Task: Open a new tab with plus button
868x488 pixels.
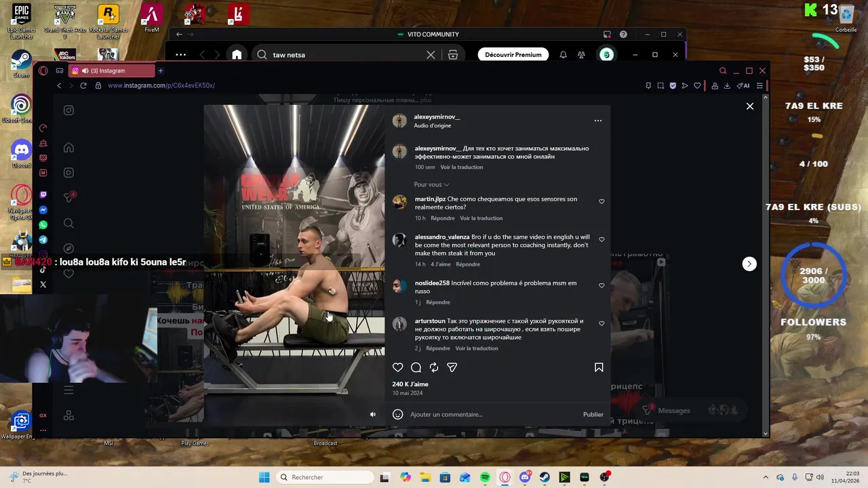Action: pyautogui.click(x=161, y=70)
